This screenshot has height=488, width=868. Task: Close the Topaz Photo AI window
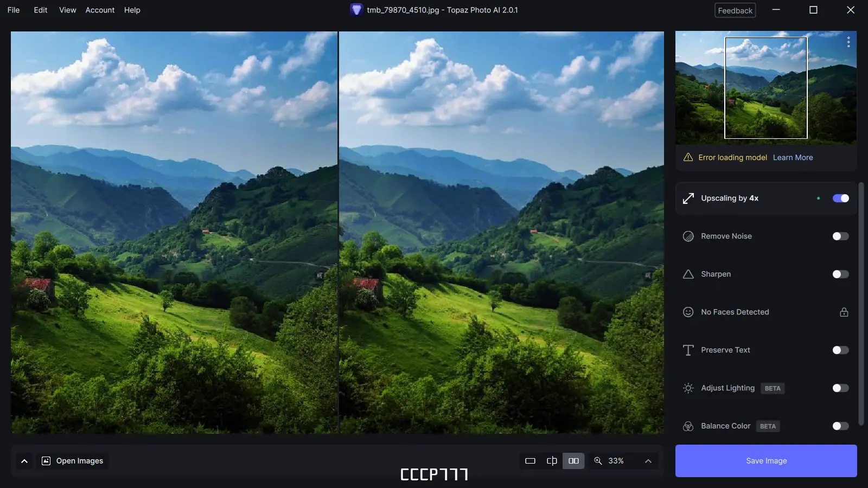pos(851,10)
